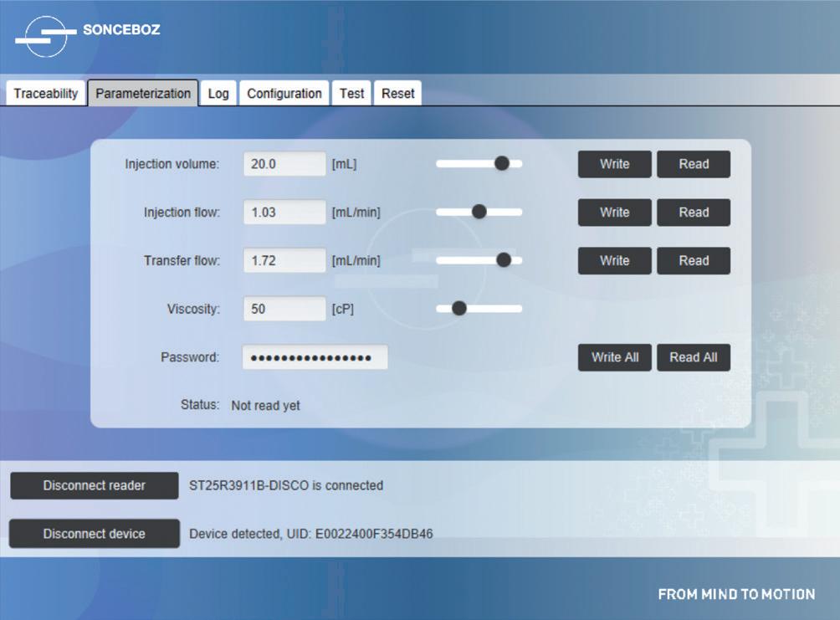
Task: Read the Injection volume value
Action: coord(694,164)
